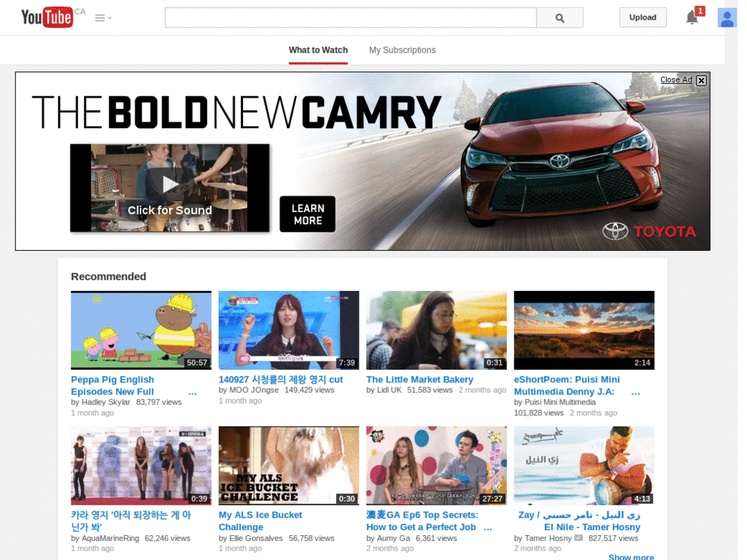Open notifications bell icon

click(692, 18)
